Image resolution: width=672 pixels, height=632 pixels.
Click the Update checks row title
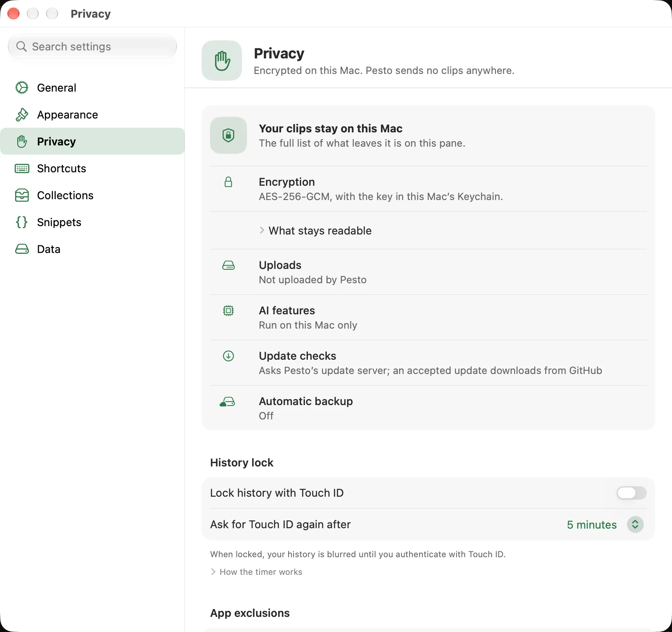tap(297, 355)
